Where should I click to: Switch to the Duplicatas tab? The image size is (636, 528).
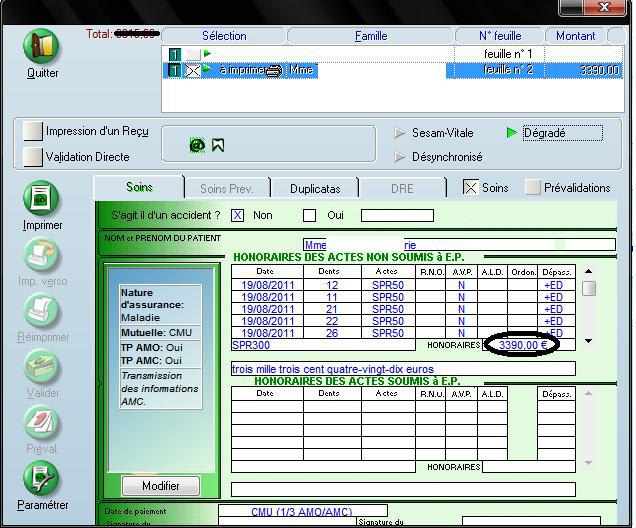tap(315, 188)
